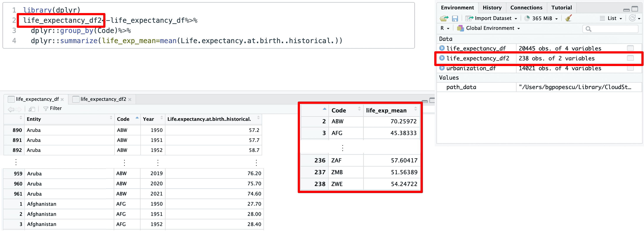The width and height of the screenshot is (644, 234).
Task: Open the Global Environment dropdown
Action: [489, 28]
